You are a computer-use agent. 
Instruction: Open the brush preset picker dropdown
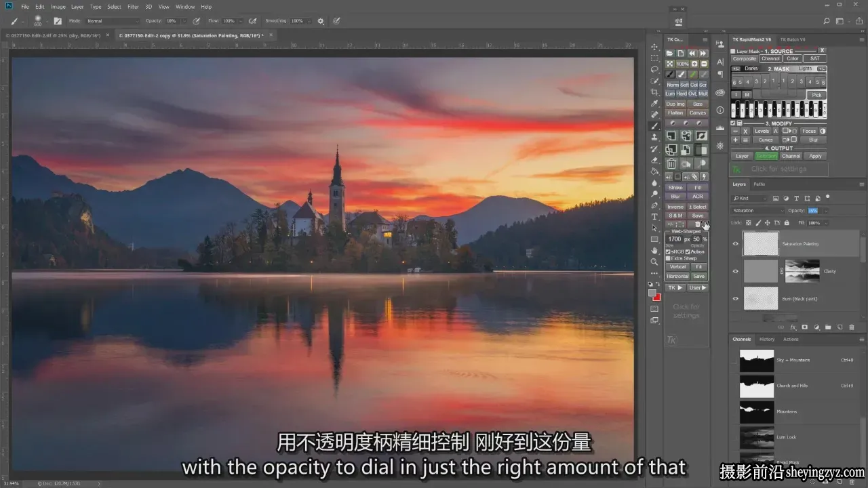pos(47,21)
